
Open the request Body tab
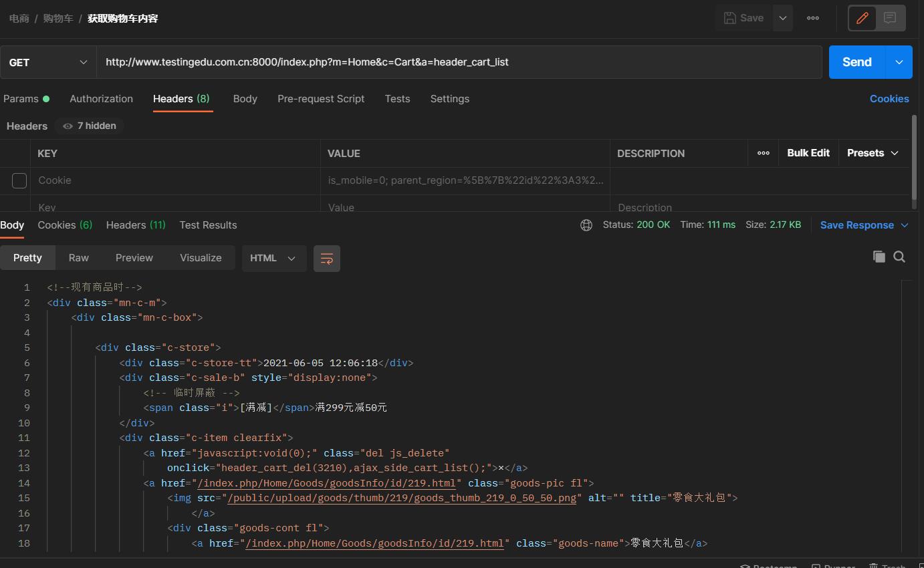point(245,99)
